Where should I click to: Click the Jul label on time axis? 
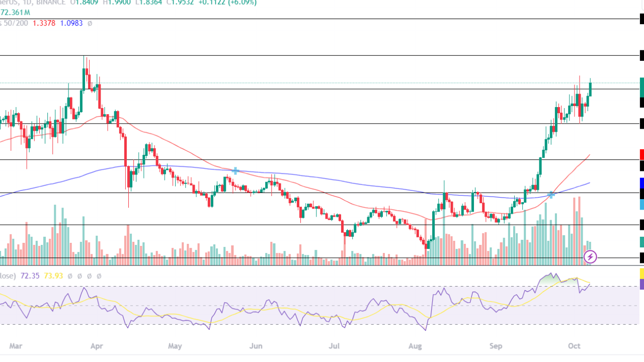coord(334,346)
